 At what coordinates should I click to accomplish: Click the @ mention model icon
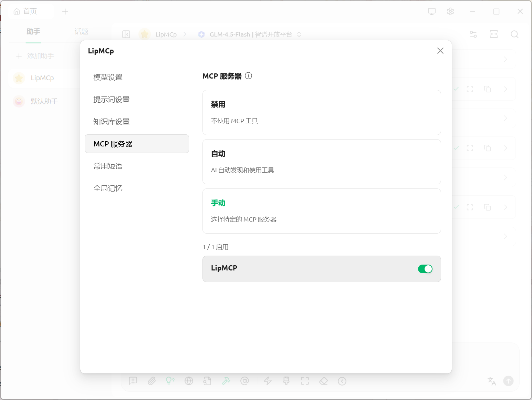244,381
